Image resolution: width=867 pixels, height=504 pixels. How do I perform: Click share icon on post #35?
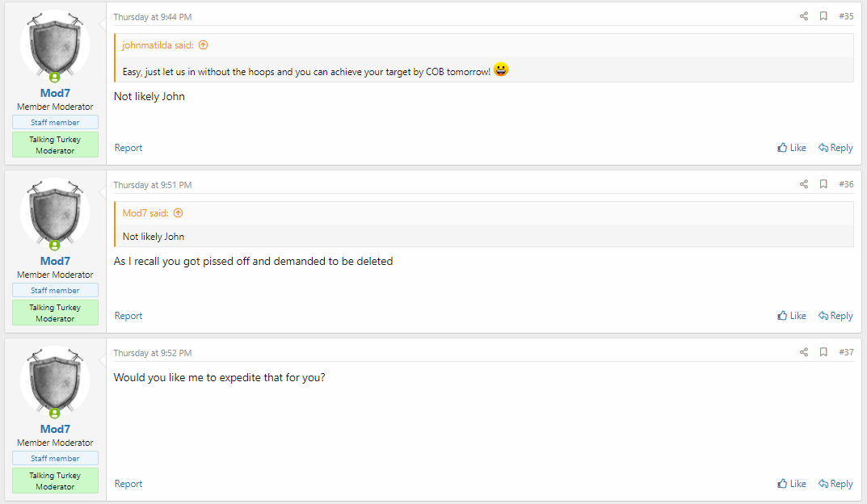point(803,16)
